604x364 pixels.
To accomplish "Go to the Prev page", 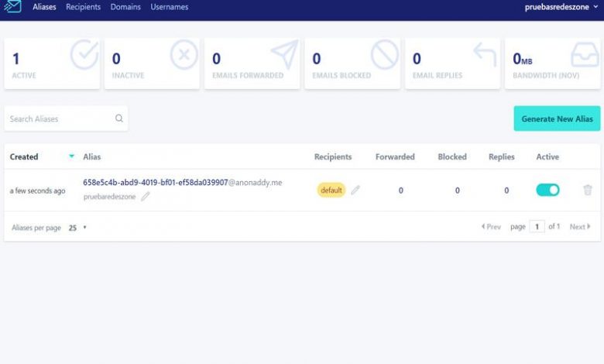I will (491, 226).
